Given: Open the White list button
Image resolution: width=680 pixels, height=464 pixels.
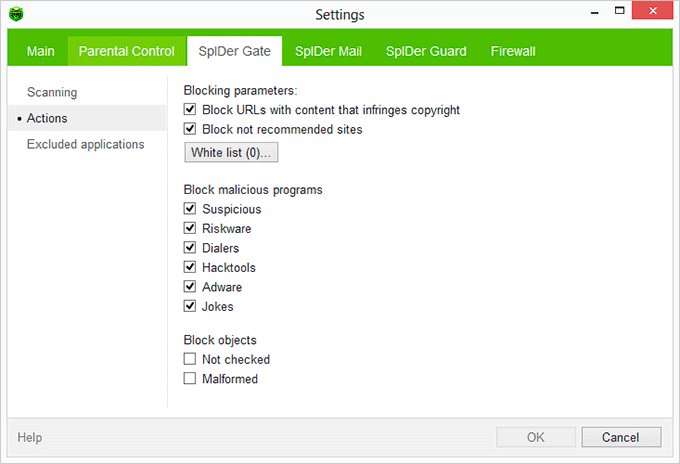Looking at the screenshot, I should click(231, 152).
